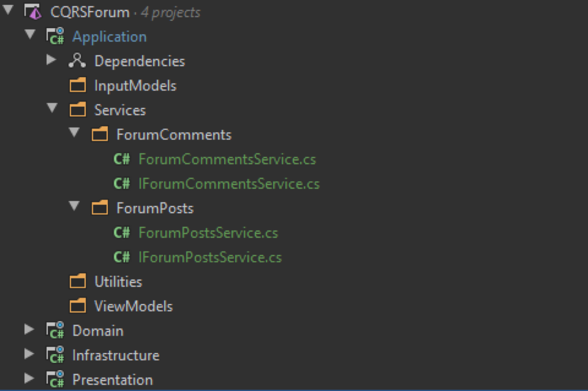588x391 pixels.
Task: Collapse the CQRSForum solution node
Action: pos(8,10)
